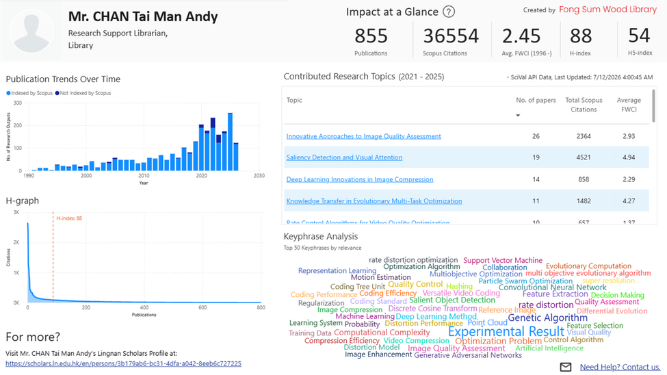Screen dimensions: 667x375
Task: Click the No. of papers column header
Action: (536, 100)
